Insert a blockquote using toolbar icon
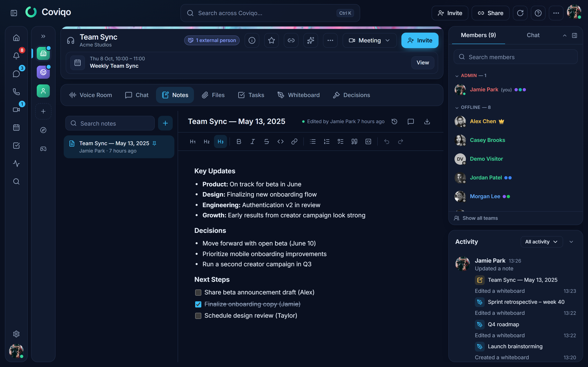 (x=354, y=141)
